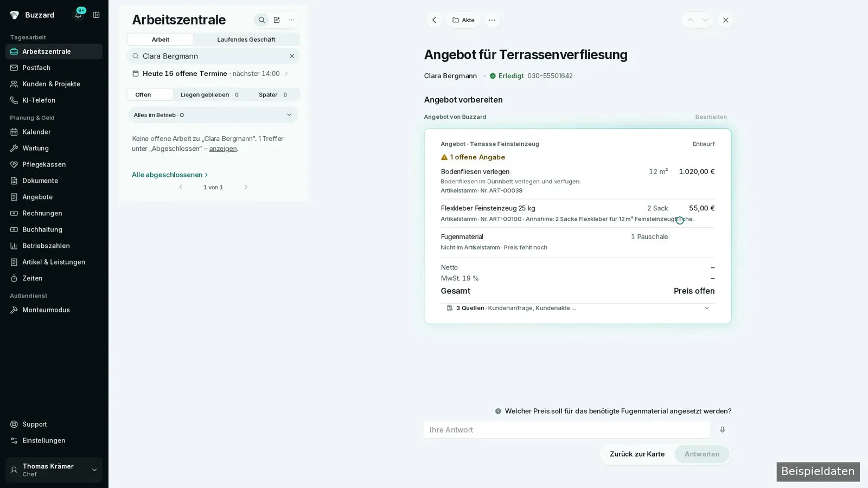Open Postfach in the sidebar

[54, 68]
